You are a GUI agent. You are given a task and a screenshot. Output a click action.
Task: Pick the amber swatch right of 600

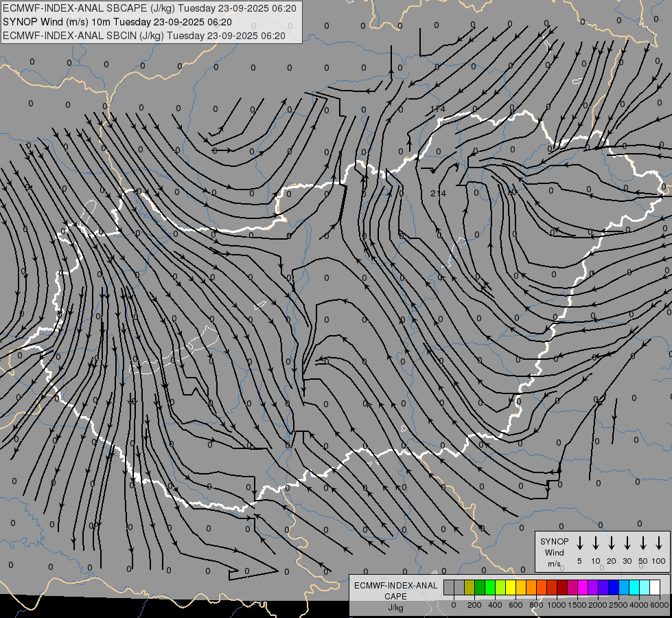coord(521,587)
